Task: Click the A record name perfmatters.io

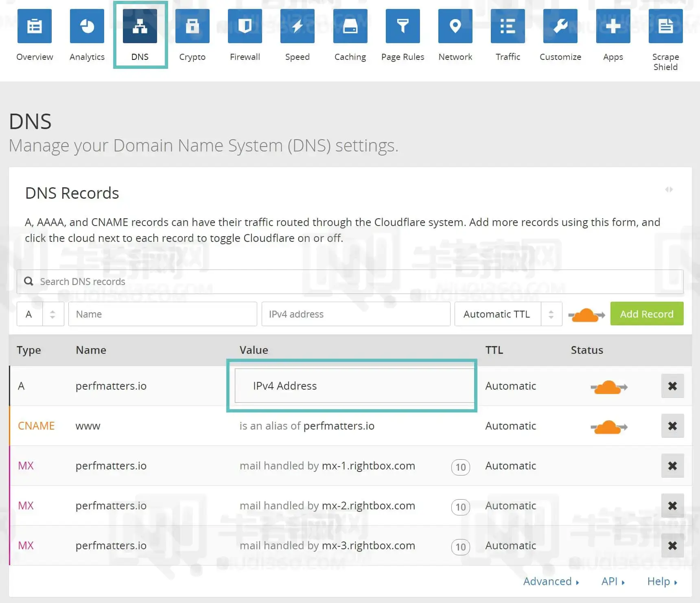Action: coord(111,386)
